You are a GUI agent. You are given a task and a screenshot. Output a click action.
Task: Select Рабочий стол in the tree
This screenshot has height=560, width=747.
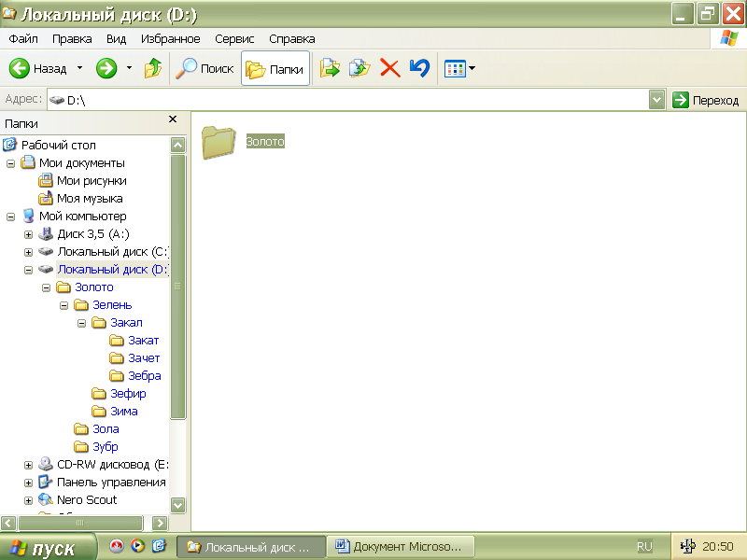tap(59, 145)
